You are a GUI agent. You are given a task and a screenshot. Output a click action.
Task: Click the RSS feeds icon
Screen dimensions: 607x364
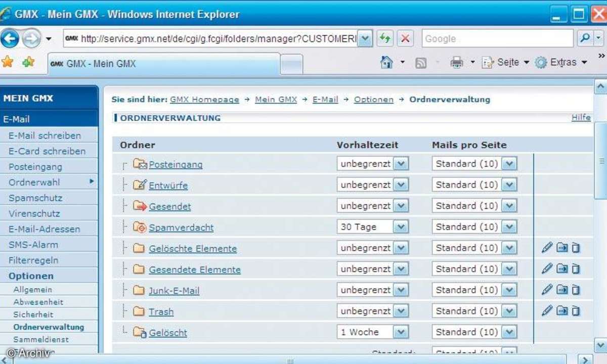[420, 63]
